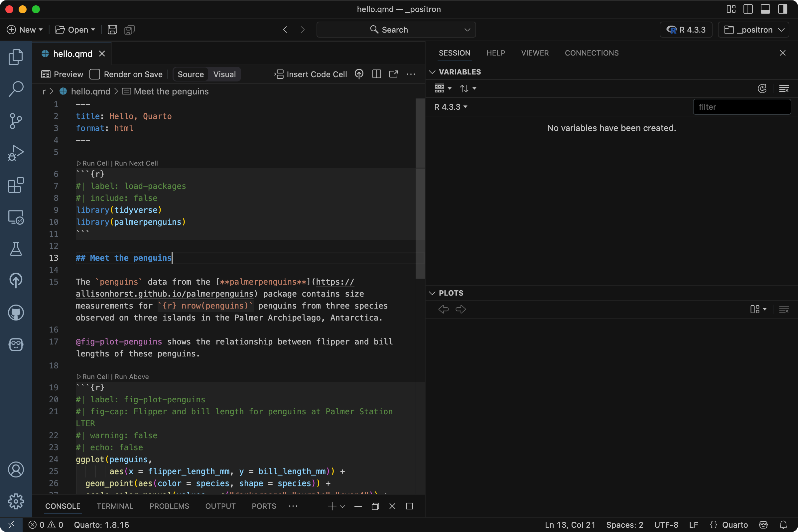
Task: Enable the Render on Save checkbox
Action: coord(95,74)
